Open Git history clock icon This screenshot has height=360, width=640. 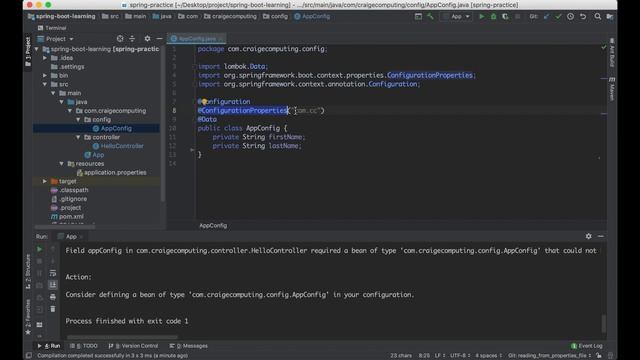(x=570, y=17)
